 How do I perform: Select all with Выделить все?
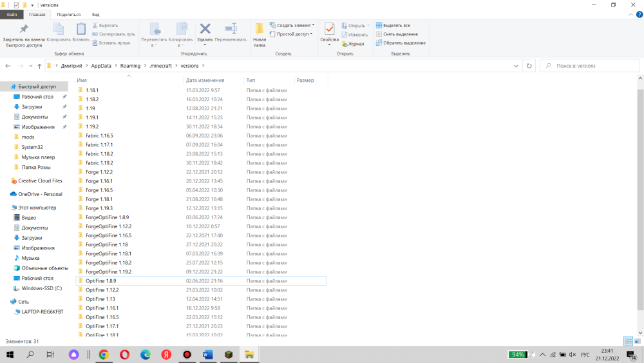tap(393, 26)
